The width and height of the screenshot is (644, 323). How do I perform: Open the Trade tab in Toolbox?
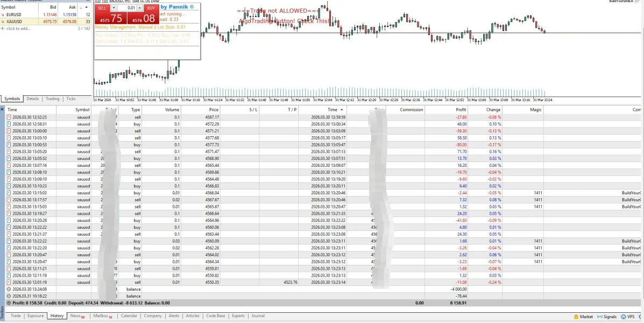pos(16,316)
